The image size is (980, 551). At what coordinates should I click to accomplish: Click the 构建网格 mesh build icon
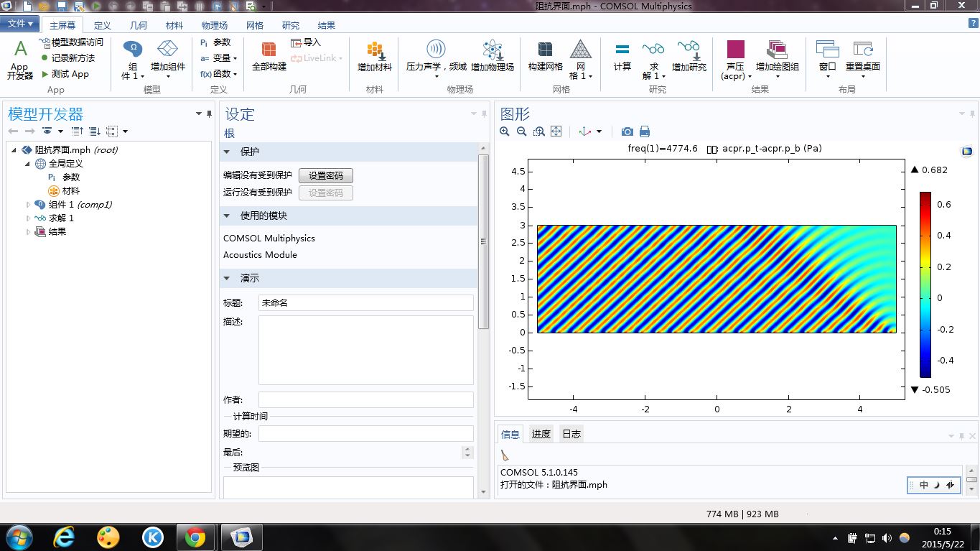pos(544,57)
